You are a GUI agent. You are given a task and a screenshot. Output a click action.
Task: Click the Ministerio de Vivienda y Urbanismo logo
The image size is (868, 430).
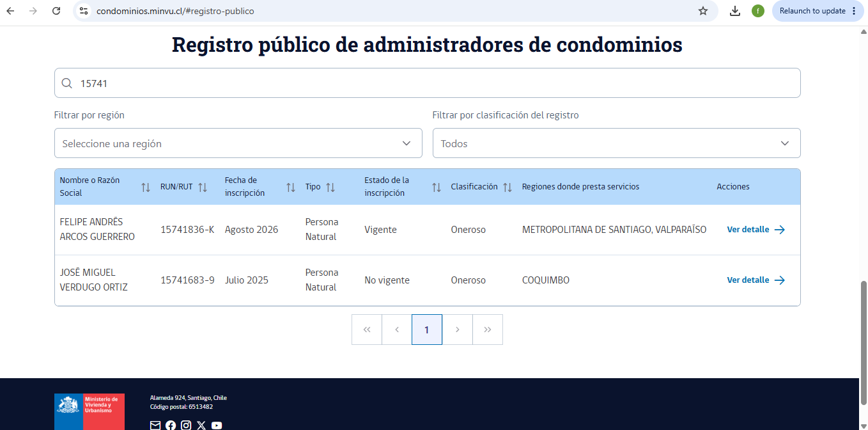pyautogui.click(x=89, y=411)
